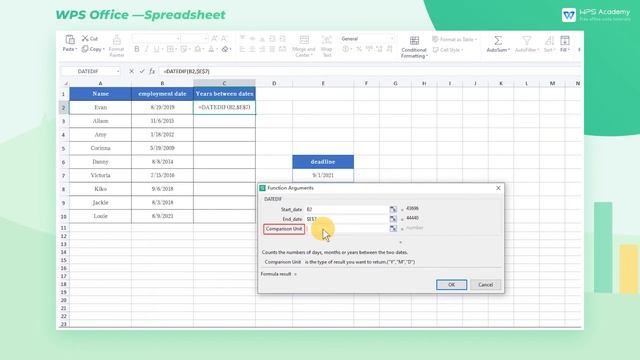This screenshot has width=640, height=360.
Task: Select column D header
Action: pyautogui.click(x=274, y=83)
